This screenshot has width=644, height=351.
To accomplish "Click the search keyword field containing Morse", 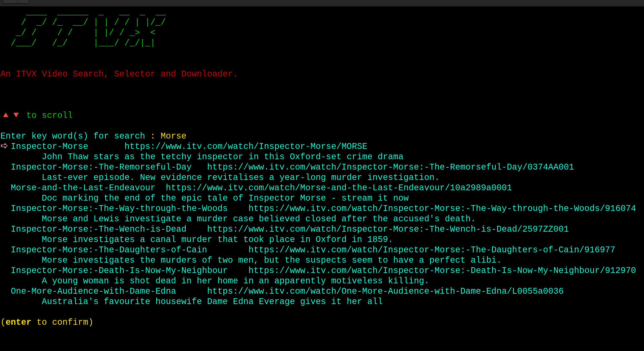I will pyautogui.click(x=173, y=136).
